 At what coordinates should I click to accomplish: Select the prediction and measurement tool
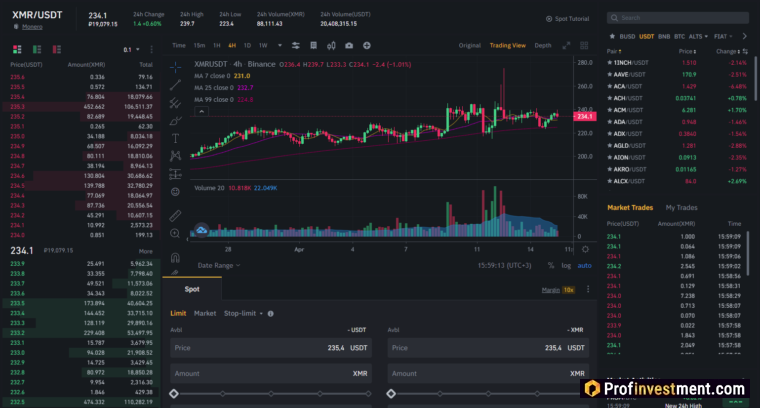tap(175, 174)
